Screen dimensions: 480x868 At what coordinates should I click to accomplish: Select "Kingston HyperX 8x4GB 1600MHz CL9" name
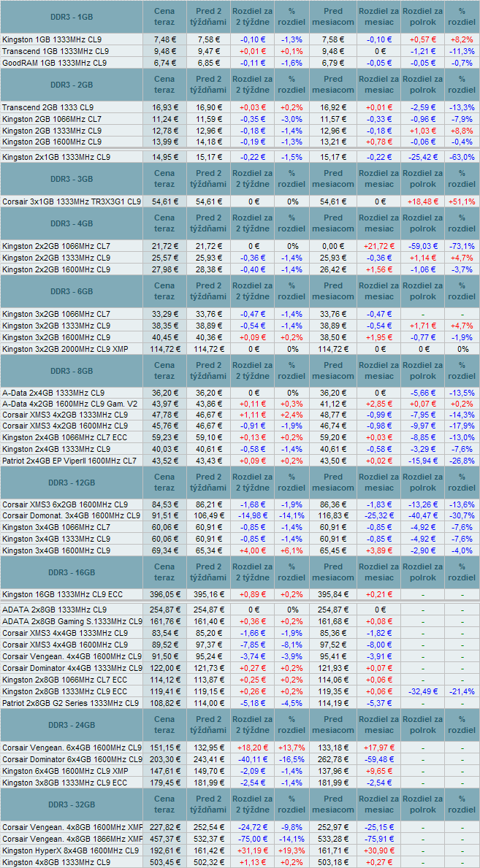click(70, 850)
